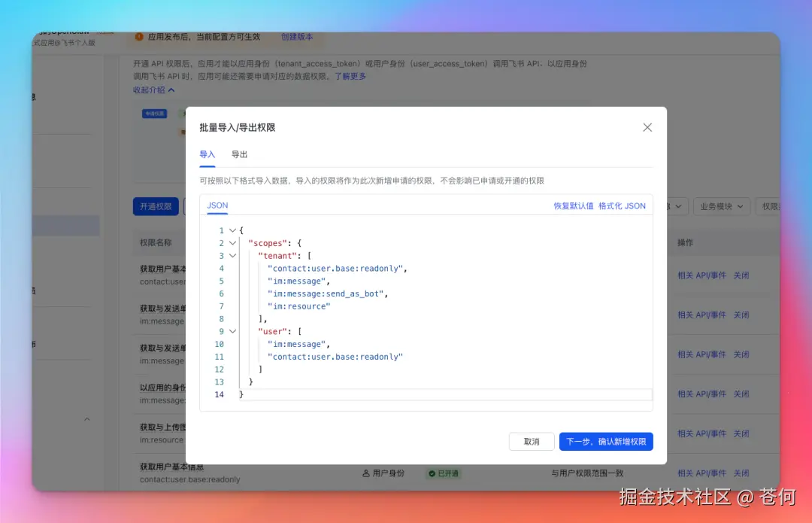Click 下一步，确认新增权限 button
The image size is (812, 523).
[x=606, y=442]
